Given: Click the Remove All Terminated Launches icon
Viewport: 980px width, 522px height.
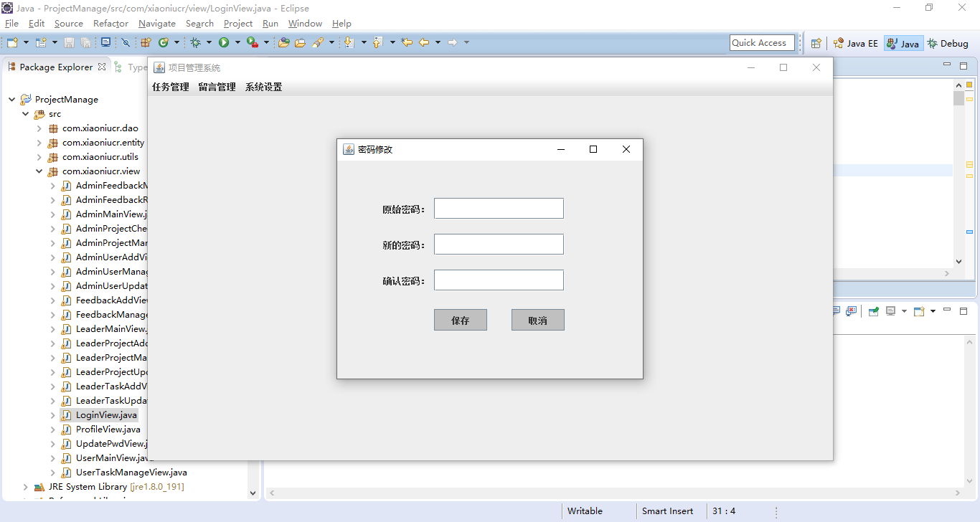Looking at the screenshot, I should pyautogui.click(x=851, y=311).
